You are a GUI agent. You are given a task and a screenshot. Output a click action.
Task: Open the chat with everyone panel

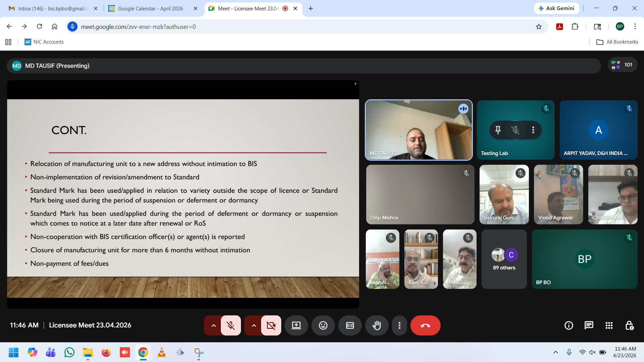coord(589,325)
